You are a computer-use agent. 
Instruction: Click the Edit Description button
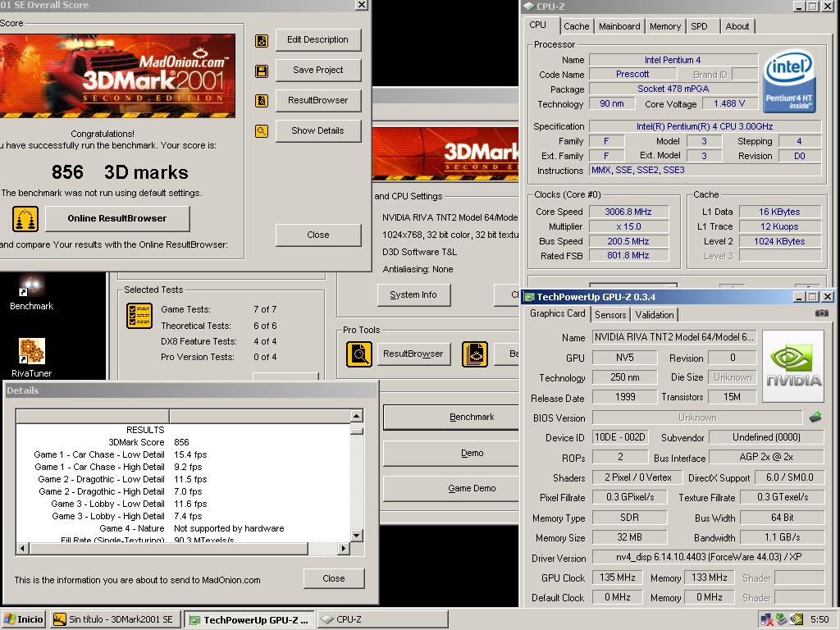point(317,39)
